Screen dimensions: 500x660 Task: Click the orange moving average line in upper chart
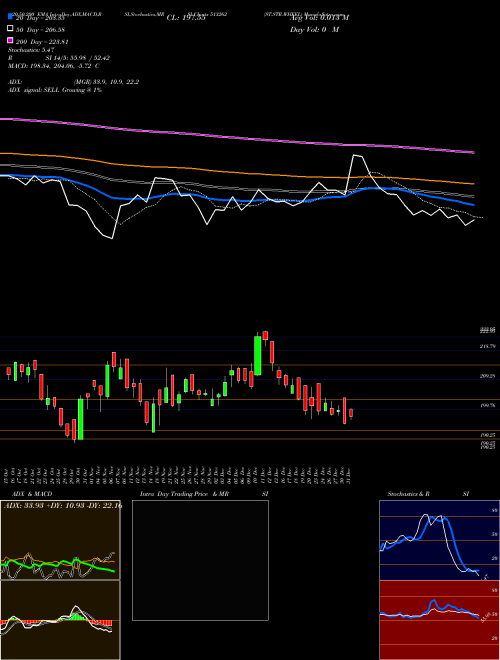coord(236,172)
